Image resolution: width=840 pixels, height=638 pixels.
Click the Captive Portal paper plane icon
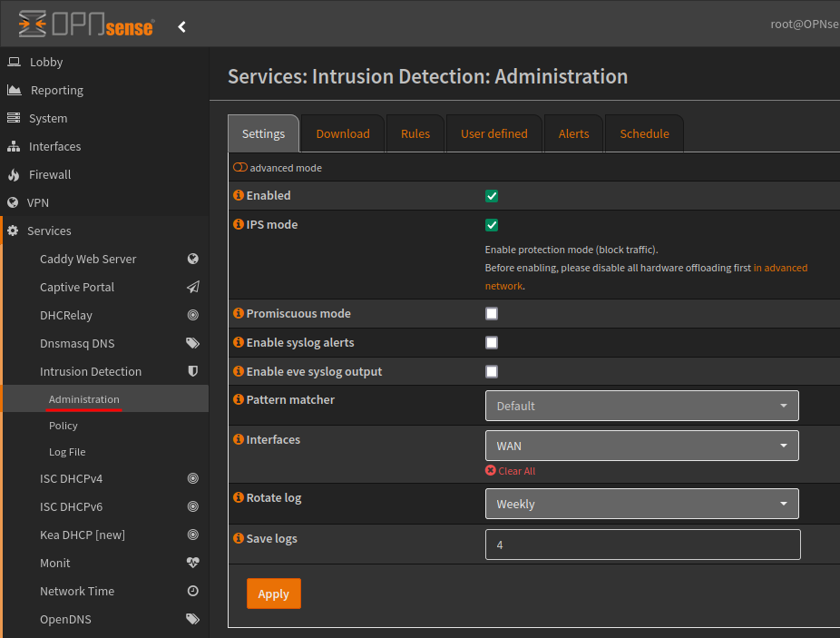pos(193,288)
